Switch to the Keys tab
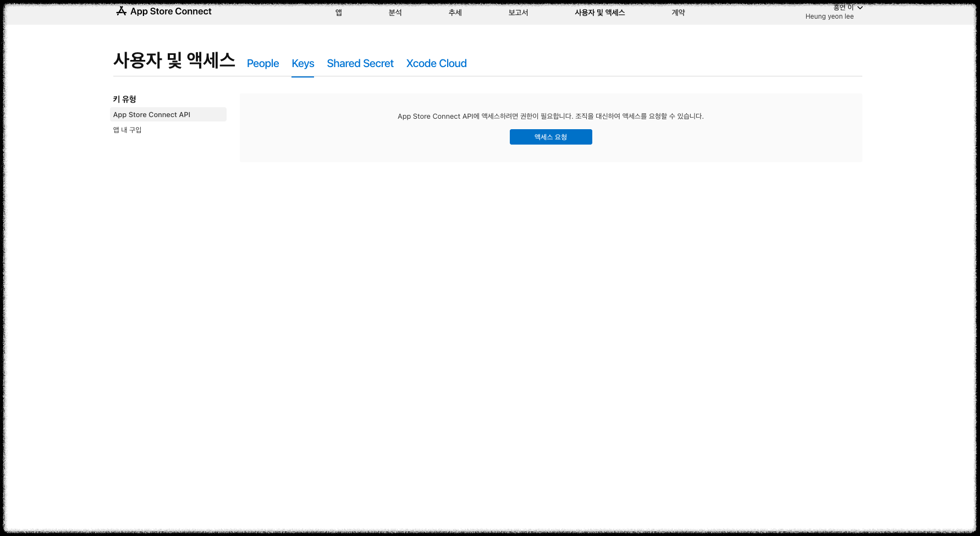Screen dimensions: 980x536 pos(303,63)
